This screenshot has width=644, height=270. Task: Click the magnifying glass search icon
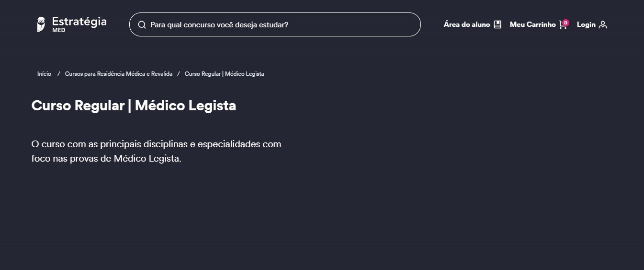coord(142,24)
